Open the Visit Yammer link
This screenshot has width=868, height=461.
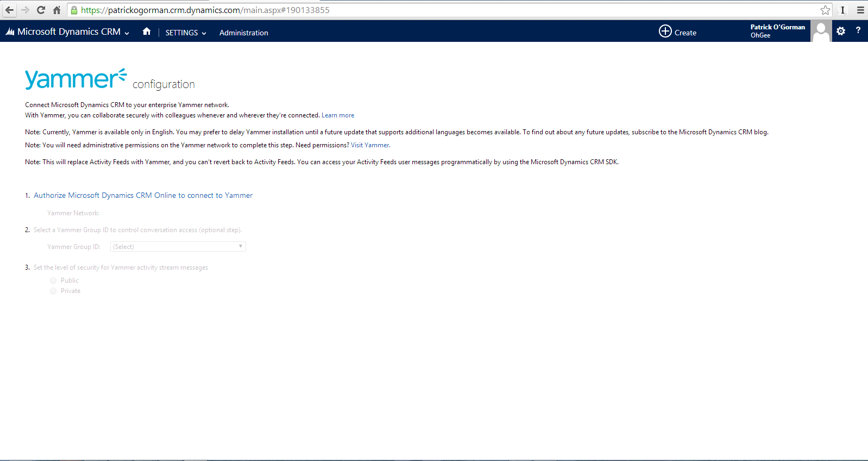[370, 145]
